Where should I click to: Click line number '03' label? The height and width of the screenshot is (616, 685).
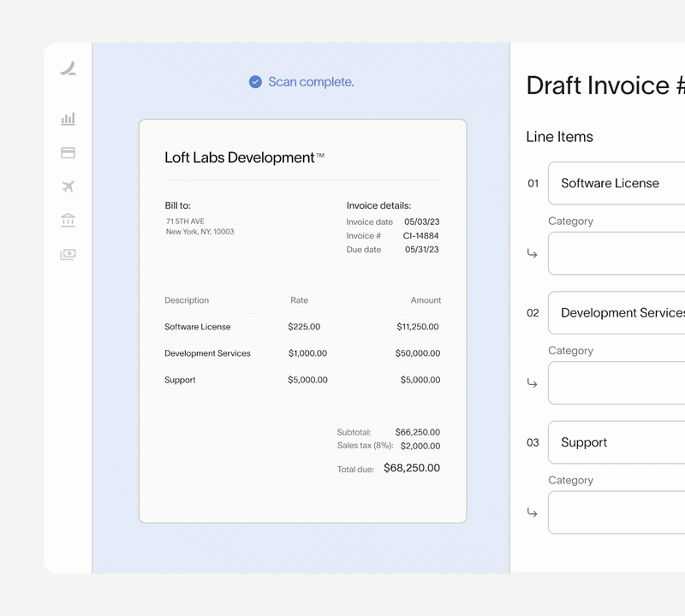pos(533,442)
